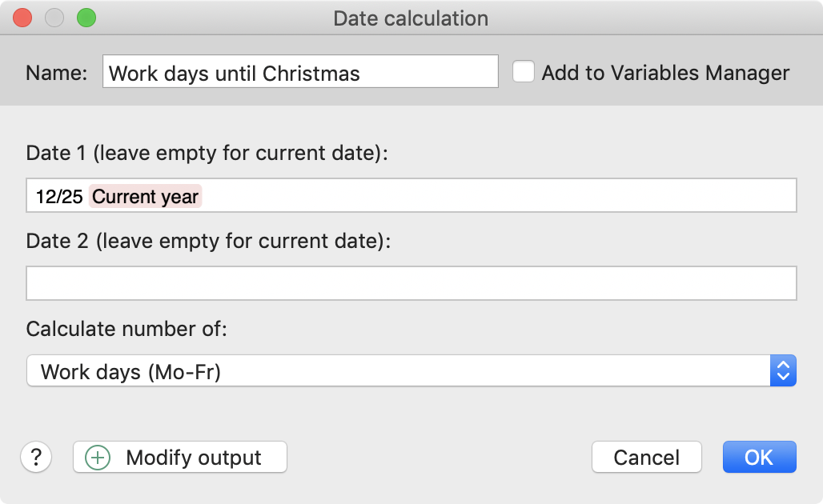
Task: Focus the Name text field
Action: pyautogui.click(x=300, y=71)
